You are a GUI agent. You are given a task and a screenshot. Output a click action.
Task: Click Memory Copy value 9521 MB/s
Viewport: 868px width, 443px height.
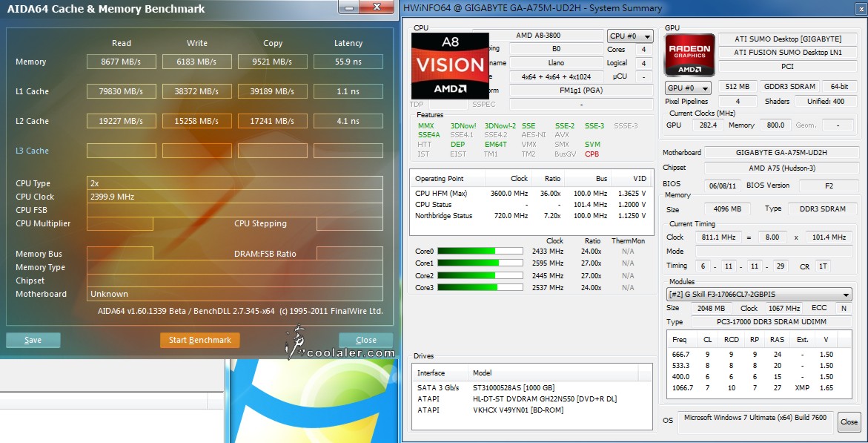pyautogui.click(x=272, y=62)
